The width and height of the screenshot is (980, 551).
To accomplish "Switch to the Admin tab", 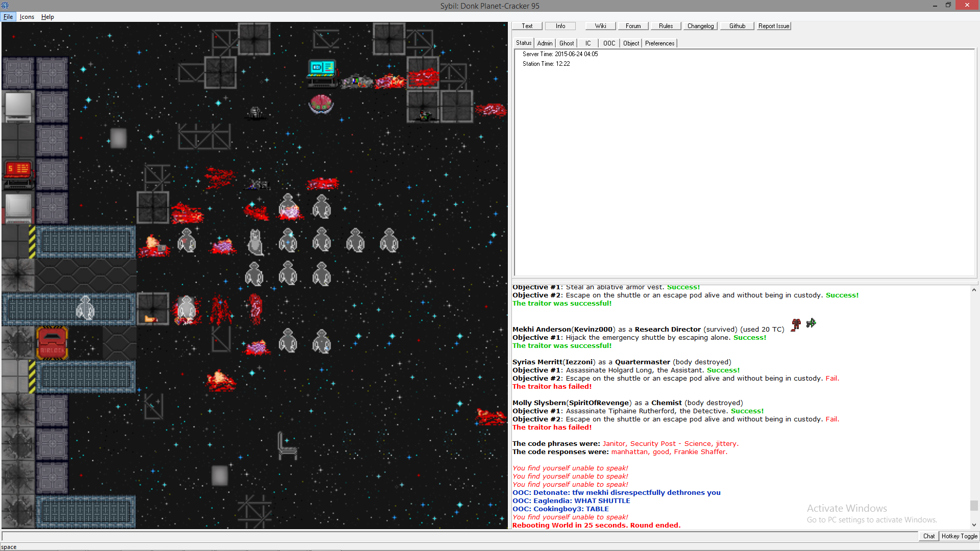I will click(545, 43).
